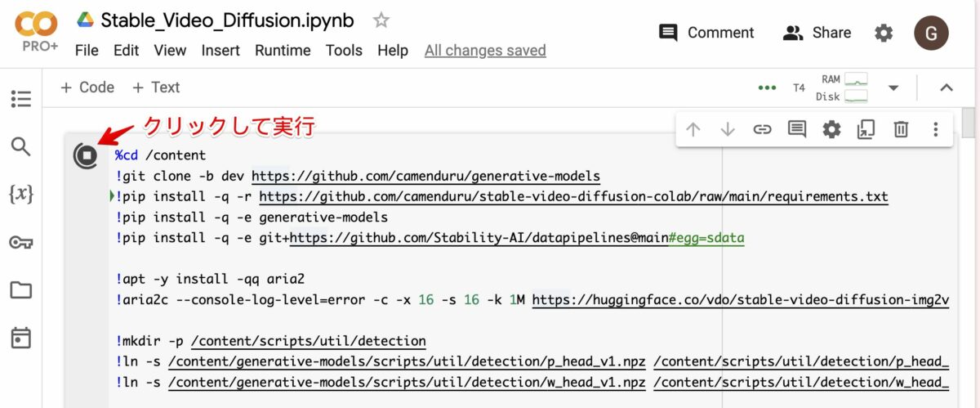Star the Stable_Video_Diffusion notebook

(381, 20)
